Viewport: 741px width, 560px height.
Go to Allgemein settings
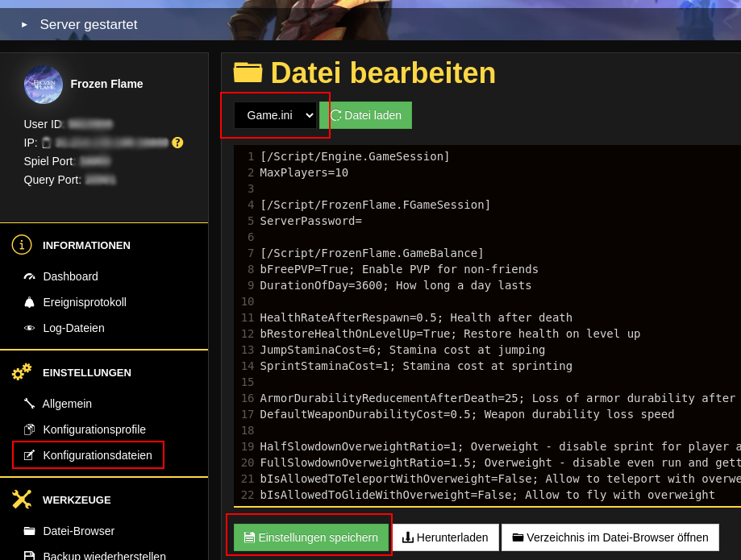point(67,404)
